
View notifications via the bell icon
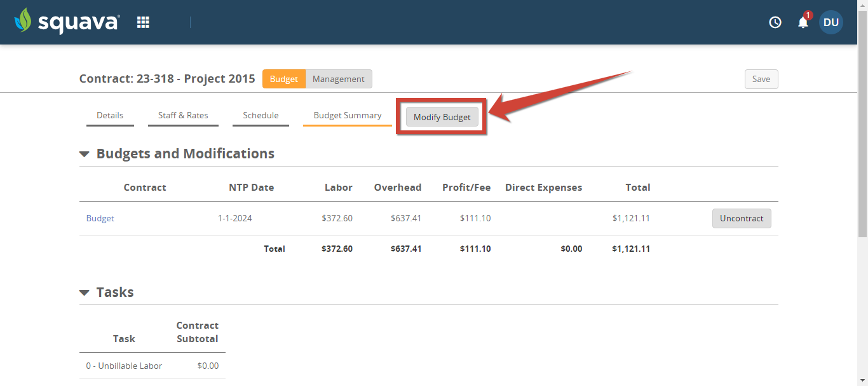point(803,22)
